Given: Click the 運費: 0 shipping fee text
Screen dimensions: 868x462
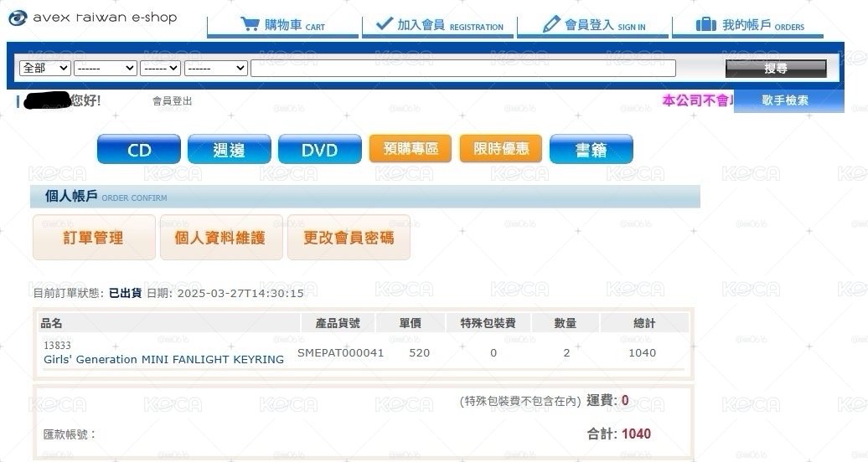Looking at the screenshot, I should [607, 400].
